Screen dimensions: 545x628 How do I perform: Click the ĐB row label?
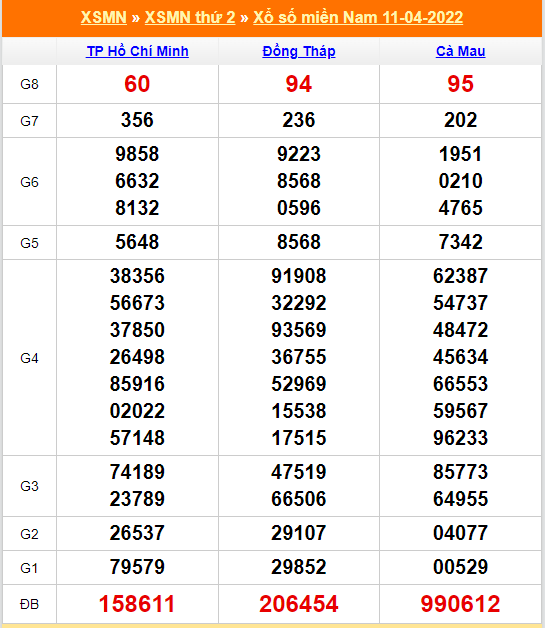point(29,604)
